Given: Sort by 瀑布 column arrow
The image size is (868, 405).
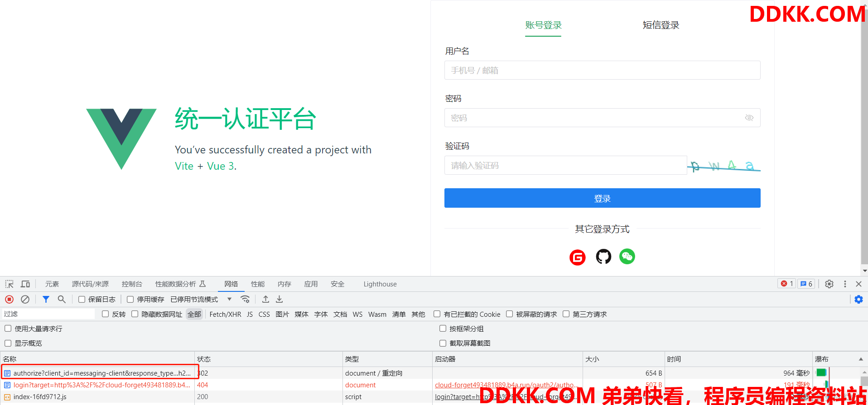Looking at the screenshot, I should (x=861, y=359).
